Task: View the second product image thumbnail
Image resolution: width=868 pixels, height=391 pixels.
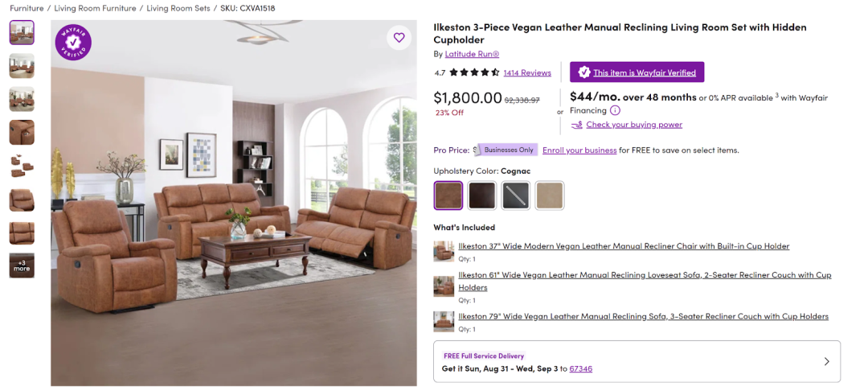Action: click(x=22, y=66)
